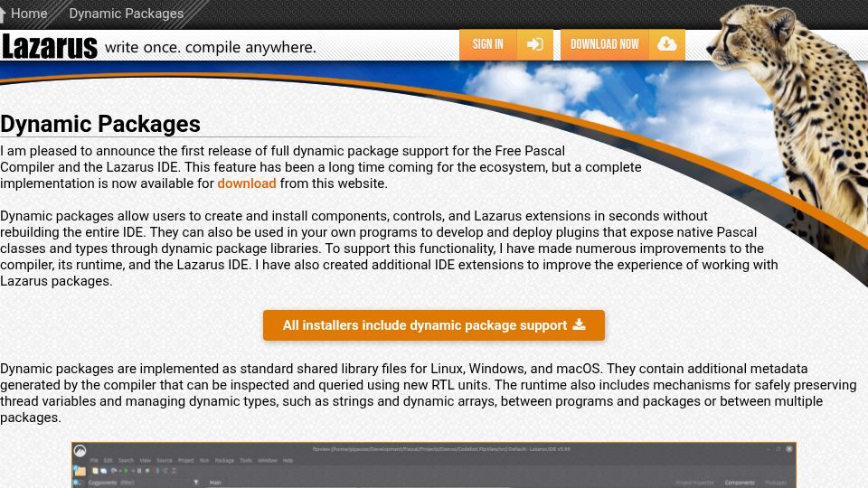Screen dimensions: 868x488
Task: Click the download icon on the installers button
Action: 579,324
